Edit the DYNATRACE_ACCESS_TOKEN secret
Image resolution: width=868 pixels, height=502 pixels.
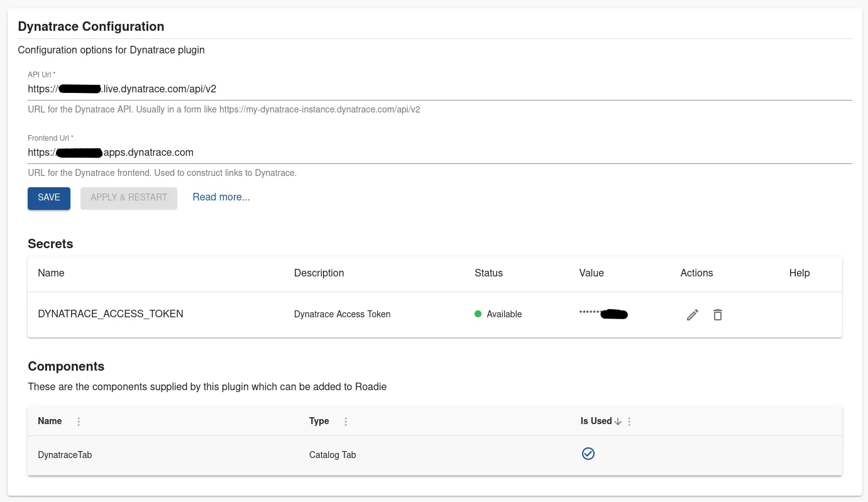point(693,314)
